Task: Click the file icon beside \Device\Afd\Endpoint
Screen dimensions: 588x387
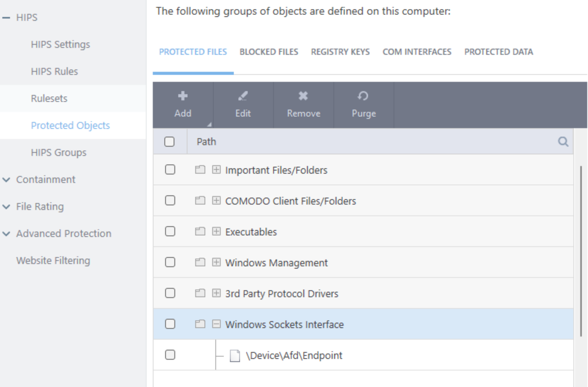Action: (x=235, y=356)
